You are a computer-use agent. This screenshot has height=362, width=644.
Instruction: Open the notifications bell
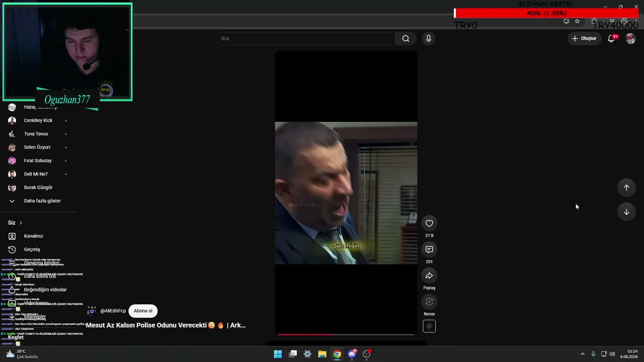pyautogui.click(x=611, y=39)
